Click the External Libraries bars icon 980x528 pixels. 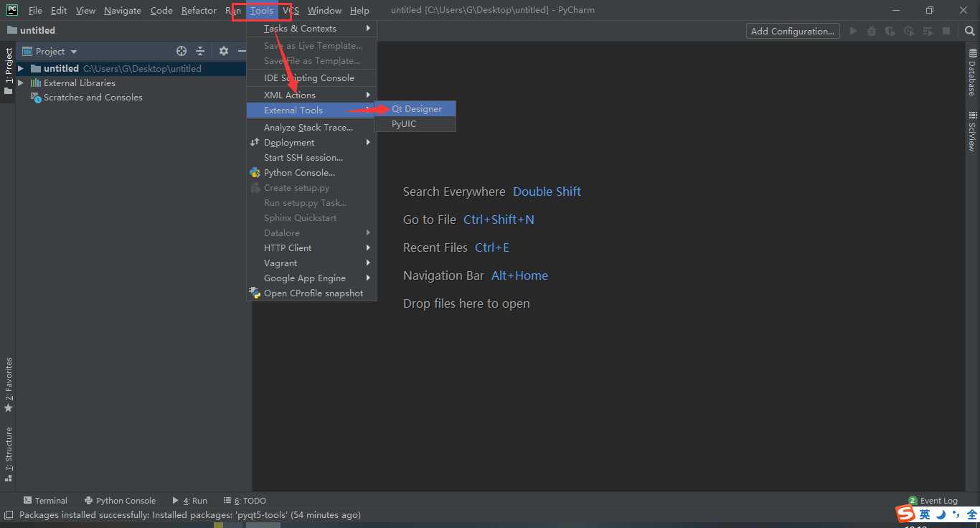click(x=36, y=83)
